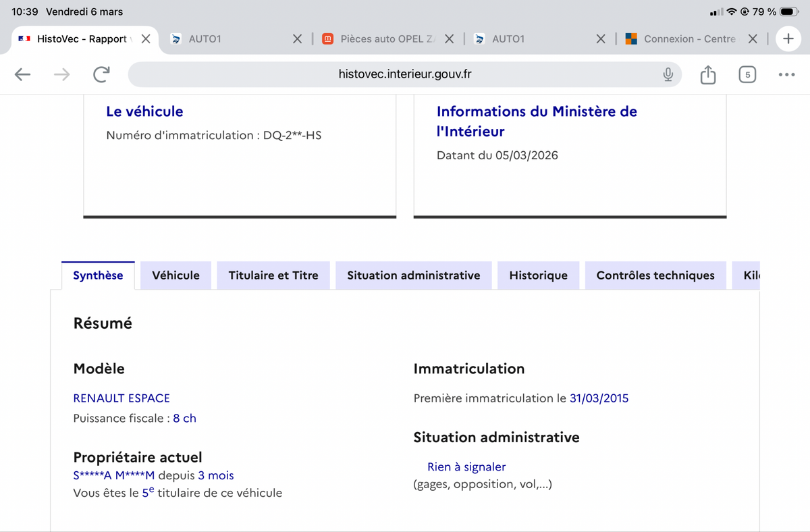Add a new browser tab
Screen dimensions: 810x532
(787, 38)
